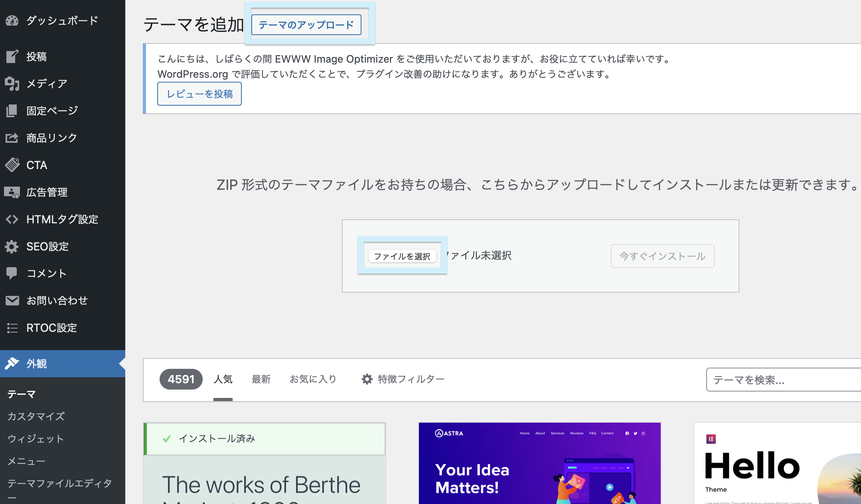Click the テーマを検索 search field
861x504 pixels.
(784, 380)
